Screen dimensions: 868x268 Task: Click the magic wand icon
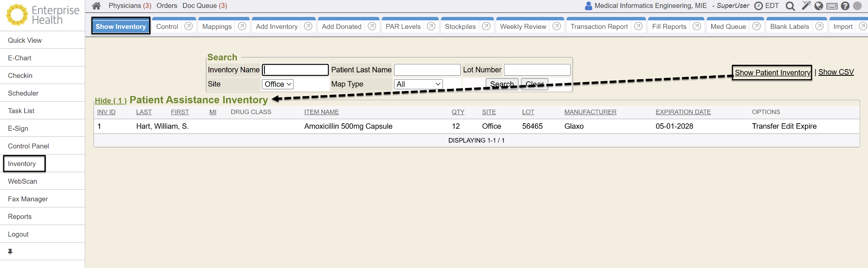806,6
